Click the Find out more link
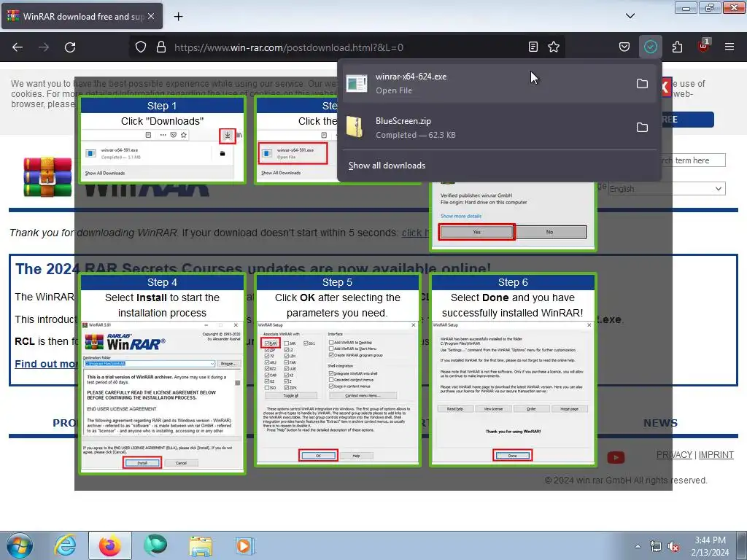747x560 pixels. click(x=46, y=364)
